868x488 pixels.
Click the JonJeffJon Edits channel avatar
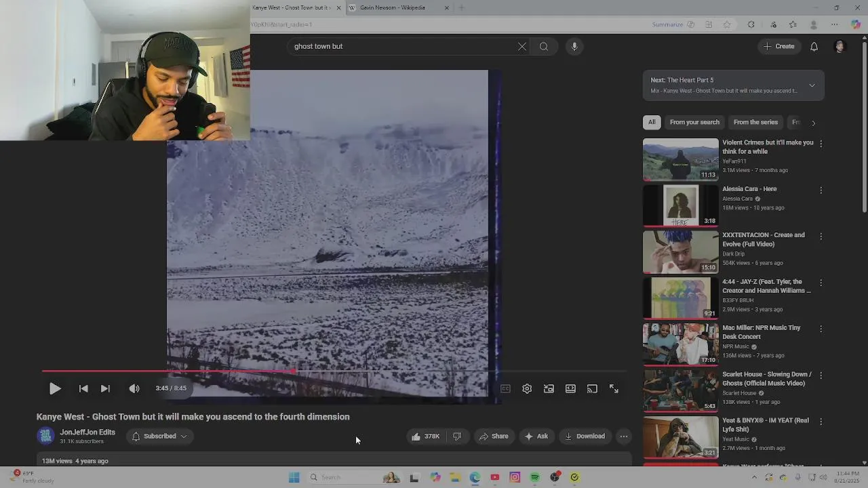click(45, 436)
